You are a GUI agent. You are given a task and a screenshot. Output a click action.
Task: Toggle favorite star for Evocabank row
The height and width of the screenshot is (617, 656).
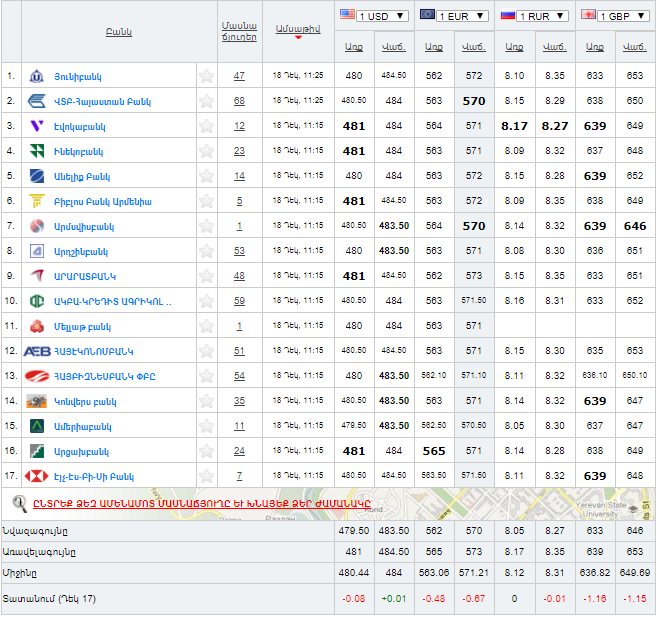206,126
